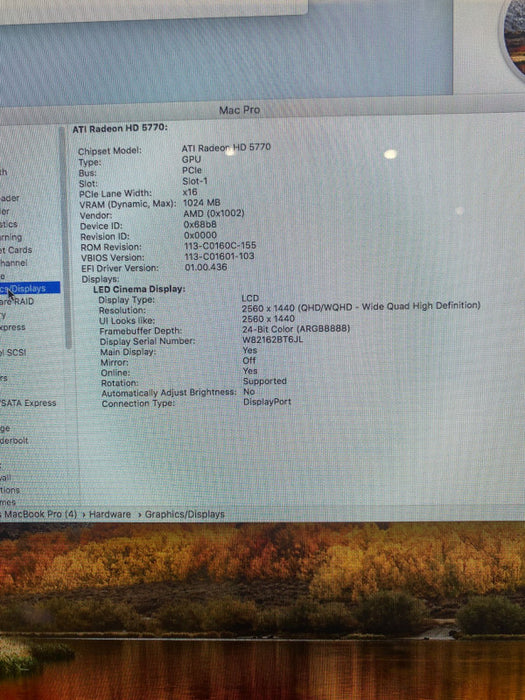This screenshot has width=525, height=700.
Task: Click the Device ID value 0x68b8
Action: pyautogui.click(x=200, y=225)
